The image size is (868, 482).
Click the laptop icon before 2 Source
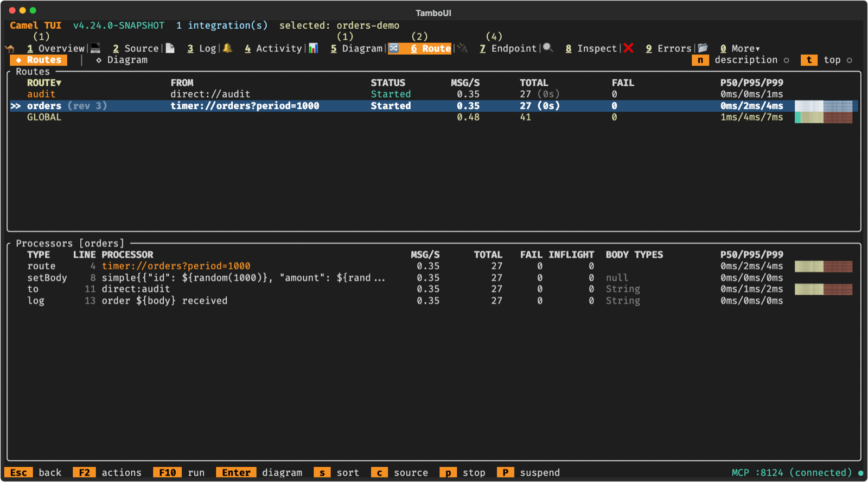click(x=95, y=48)
